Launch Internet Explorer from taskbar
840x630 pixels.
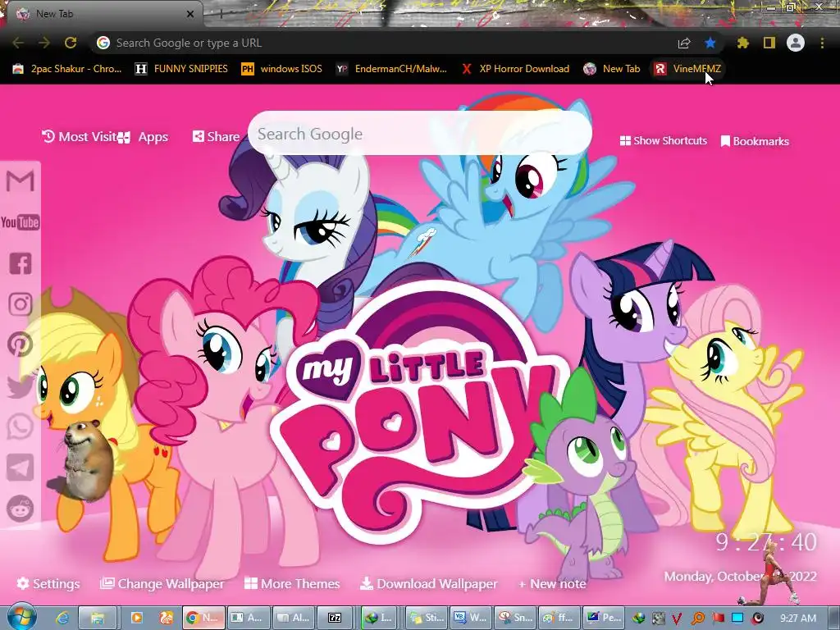click(x=62, y=619)
